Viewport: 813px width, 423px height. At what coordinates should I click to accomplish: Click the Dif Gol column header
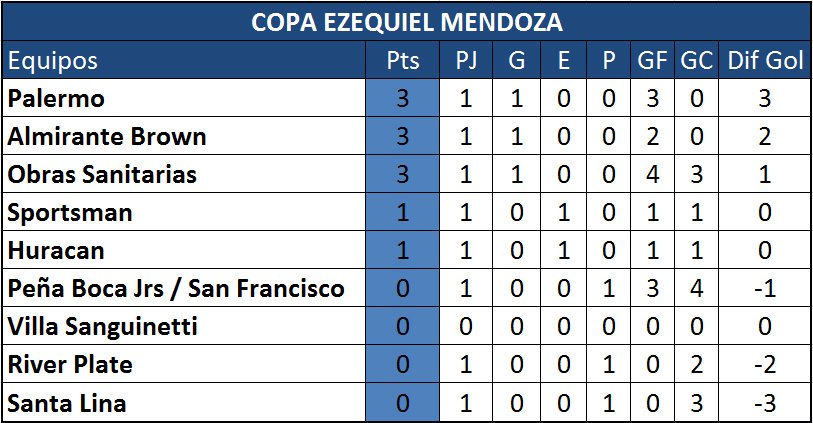[764, 60]
